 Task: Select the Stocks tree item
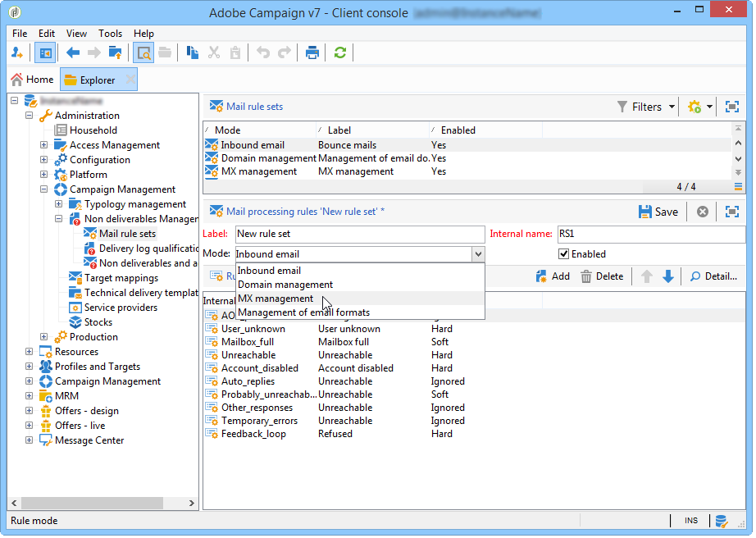click(x=98, y=322)
